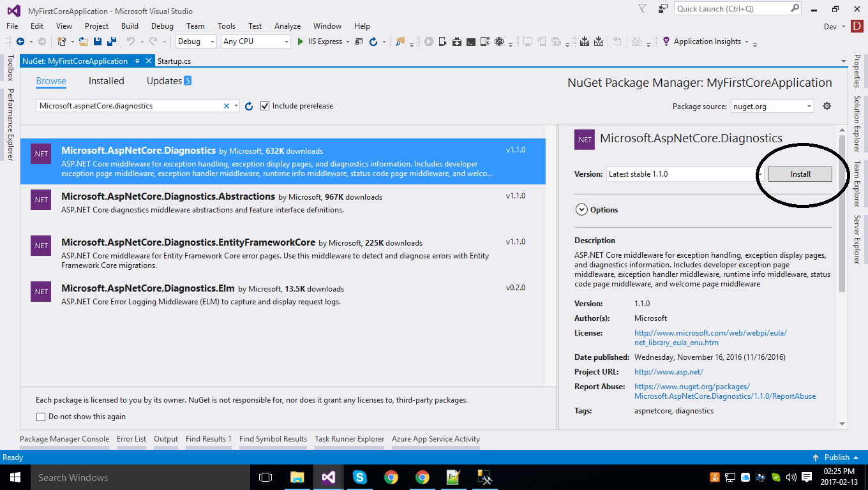Open the Windows Start menu
This screenshot has width=868, height=490.
[x=15, y=477]
